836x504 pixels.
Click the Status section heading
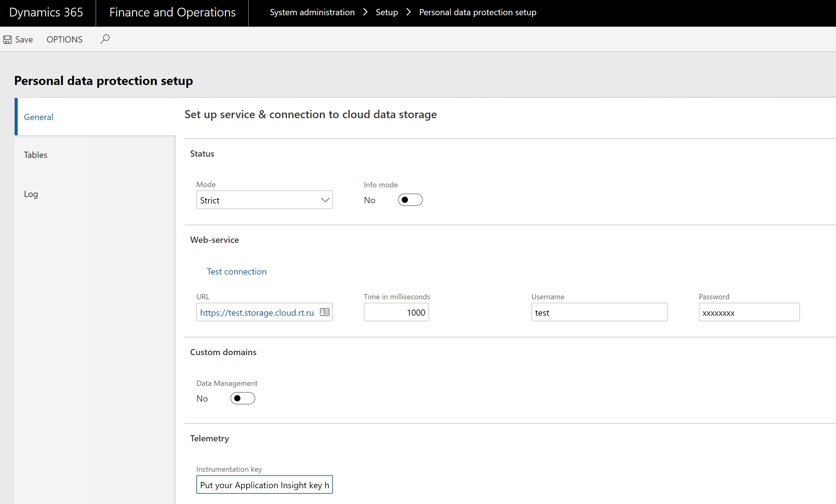202,154
